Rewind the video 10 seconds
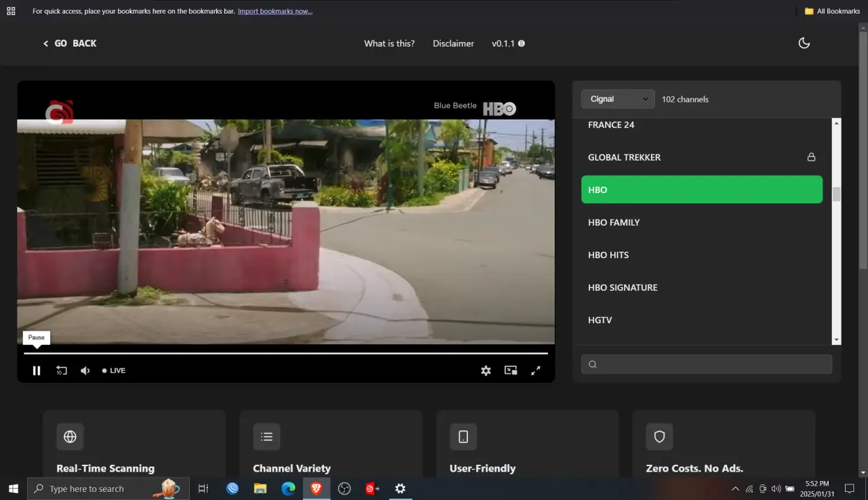Image resolution: width=868 pixels, height=500 pixels. pyautogui.click(x=61, y=371)
